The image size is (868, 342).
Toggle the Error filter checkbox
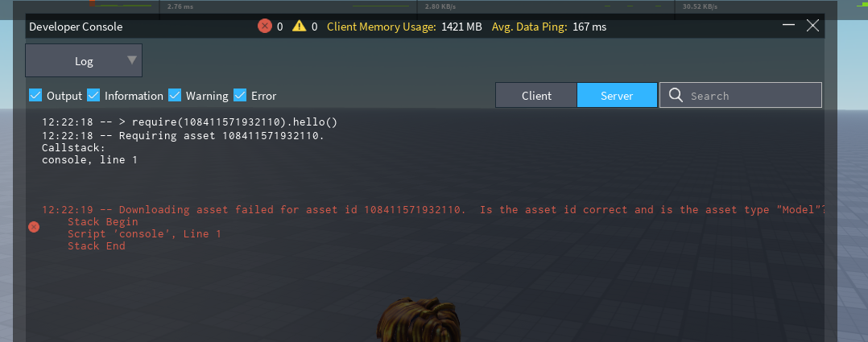pos(240,96)
